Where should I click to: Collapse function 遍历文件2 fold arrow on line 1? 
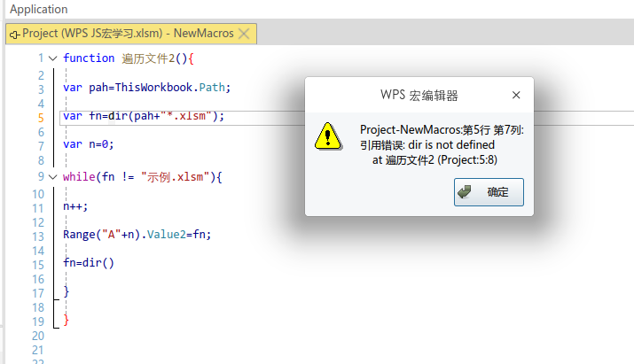tap(53, 58)
